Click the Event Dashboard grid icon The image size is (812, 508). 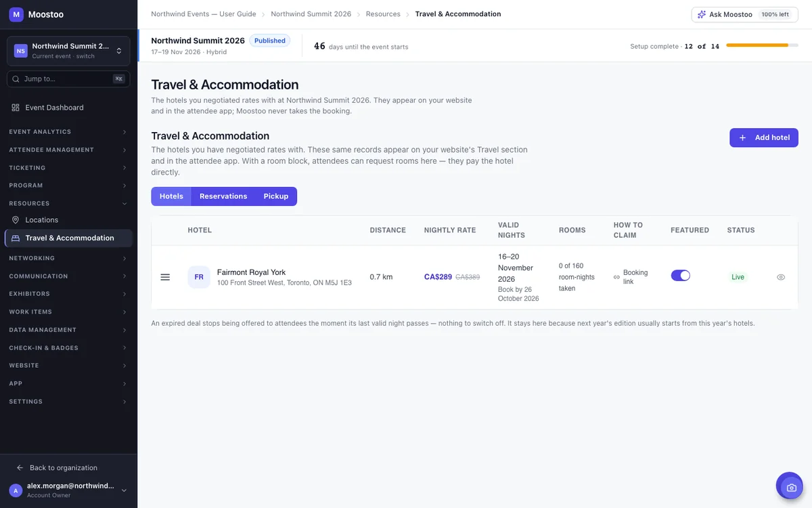point(16,108)
